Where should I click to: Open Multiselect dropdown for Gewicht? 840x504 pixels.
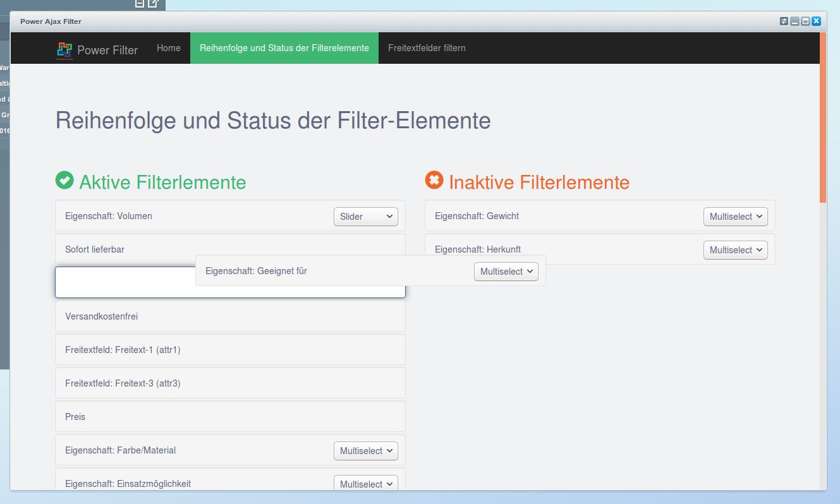736,217
